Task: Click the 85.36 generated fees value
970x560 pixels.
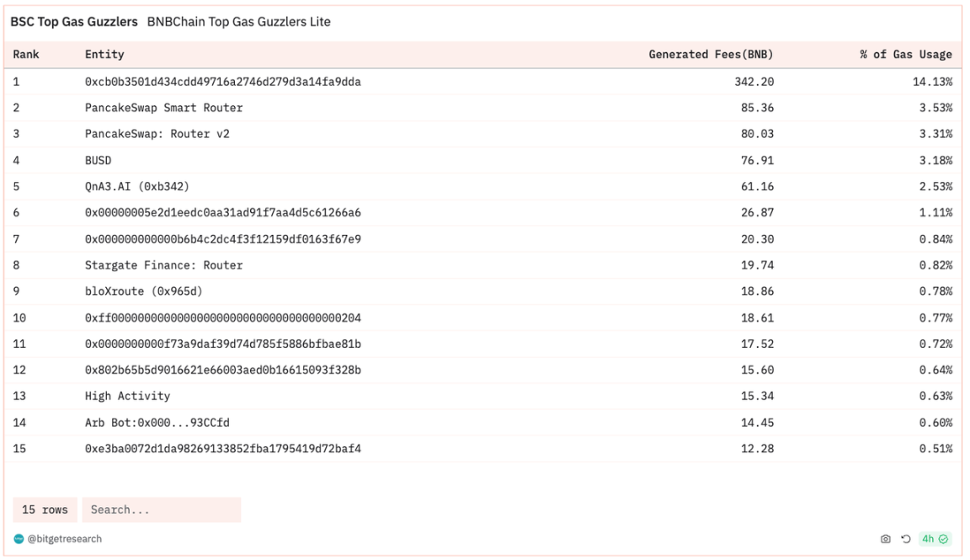Action: coord(757,108)
